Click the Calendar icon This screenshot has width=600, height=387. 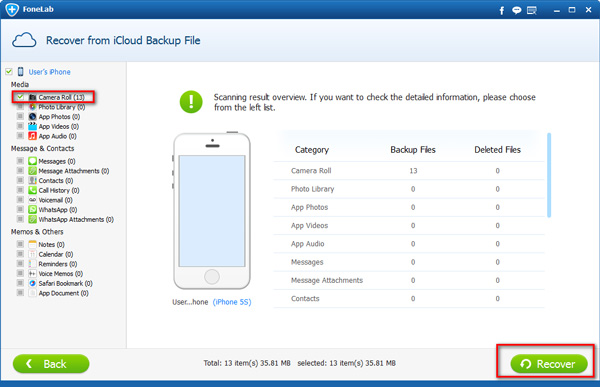(x=33, y=254)
